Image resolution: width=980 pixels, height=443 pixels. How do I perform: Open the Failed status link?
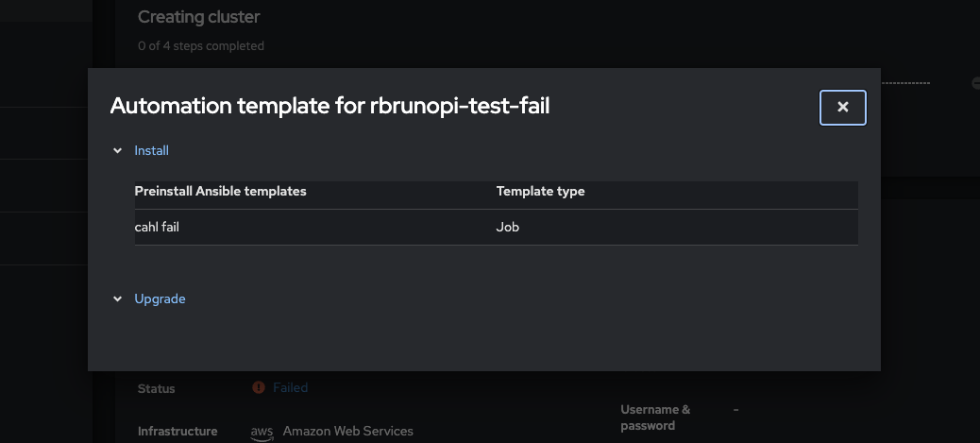tap(290, 387)
